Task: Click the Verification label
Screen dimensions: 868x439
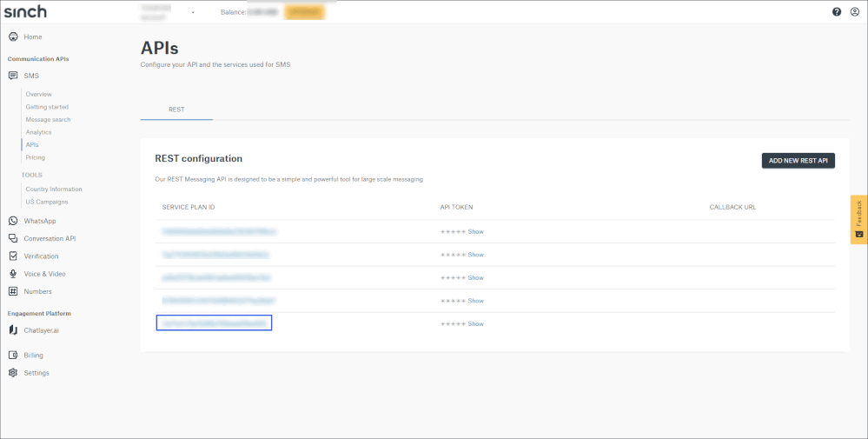Action: coord(41,256)
